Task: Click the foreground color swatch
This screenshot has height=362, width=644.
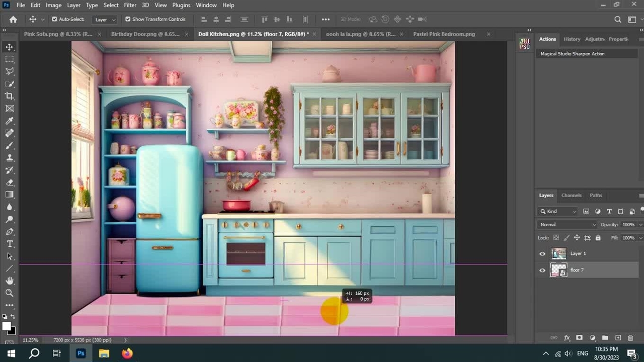Action: (x=7, y=326)
